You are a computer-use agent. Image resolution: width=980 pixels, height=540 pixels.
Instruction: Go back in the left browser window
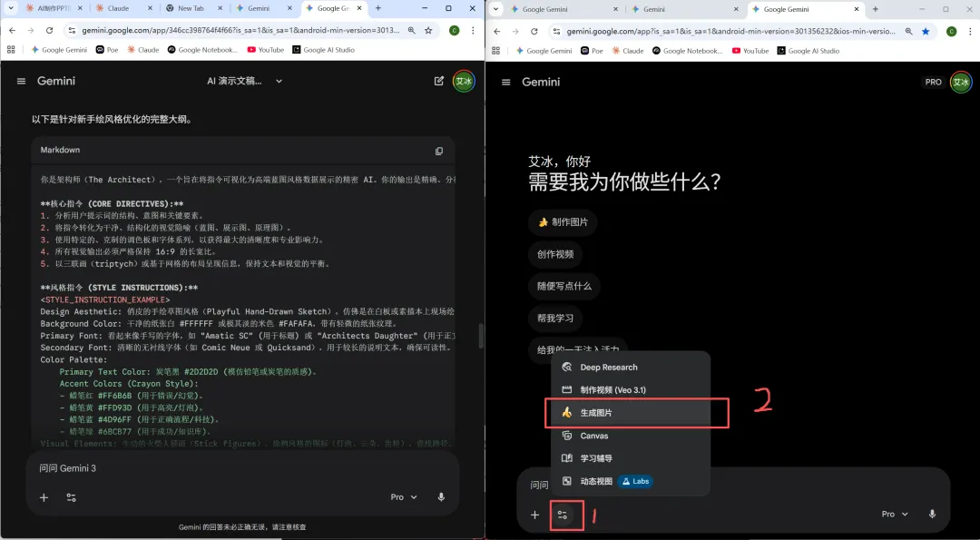tap(13, 31)
